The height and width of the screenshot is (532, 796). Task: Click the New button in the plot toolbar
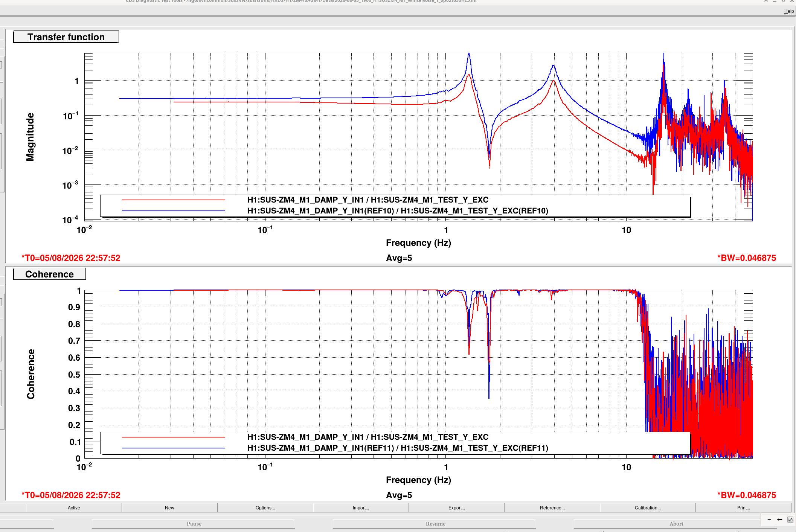click(x=169, y=508)
